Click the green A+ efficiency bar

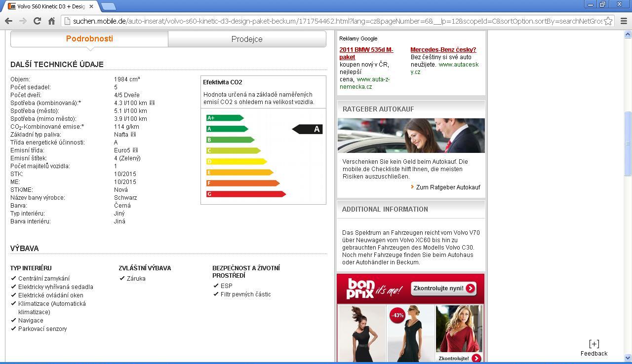225,118
